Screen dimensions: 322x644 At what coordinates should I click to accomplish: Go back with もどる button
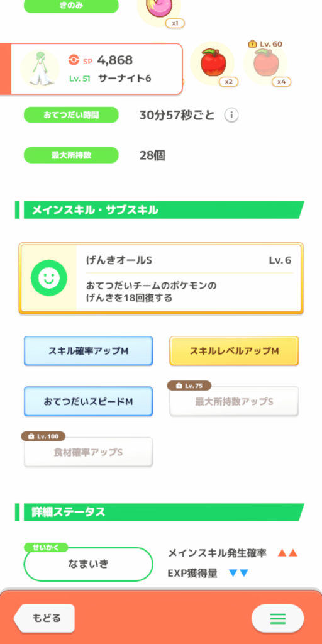45,618
